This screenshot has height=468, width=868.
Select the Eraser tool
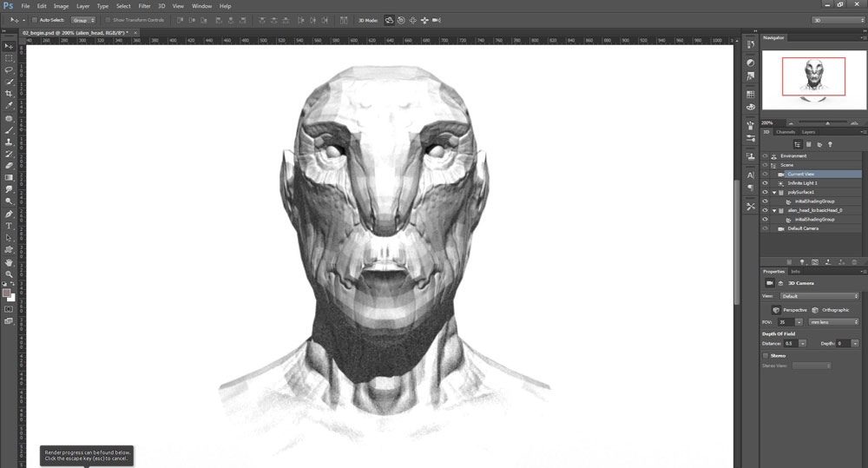[x=9, y=166]
